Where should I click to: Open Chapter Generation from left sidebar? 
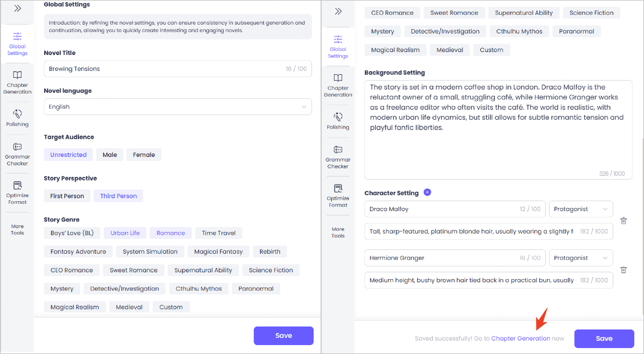[x=17, y=82]
